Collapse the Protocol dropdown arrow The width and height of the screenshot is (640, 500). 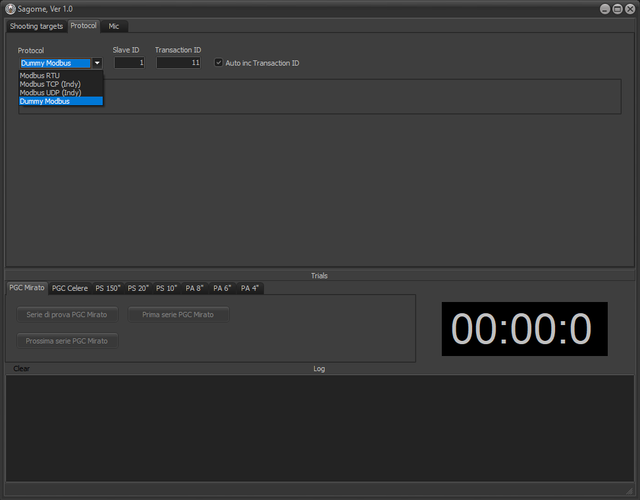(x=97, y=63)
